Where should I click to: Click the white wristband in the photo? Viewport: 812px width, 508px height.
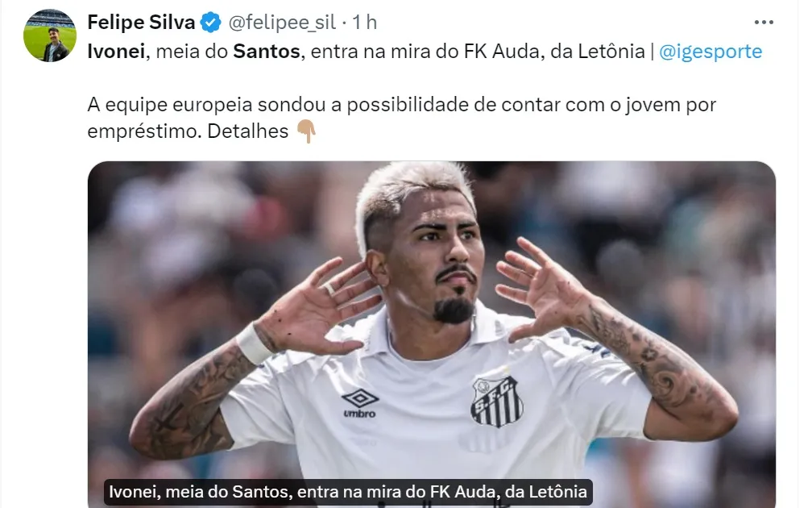[253, 344]
